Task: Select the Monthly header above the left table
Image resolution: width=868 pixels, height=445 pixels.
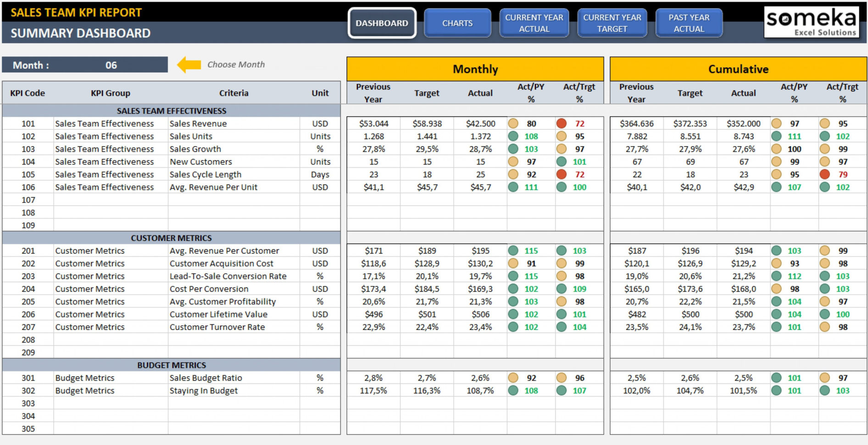Action: [475, 69]
